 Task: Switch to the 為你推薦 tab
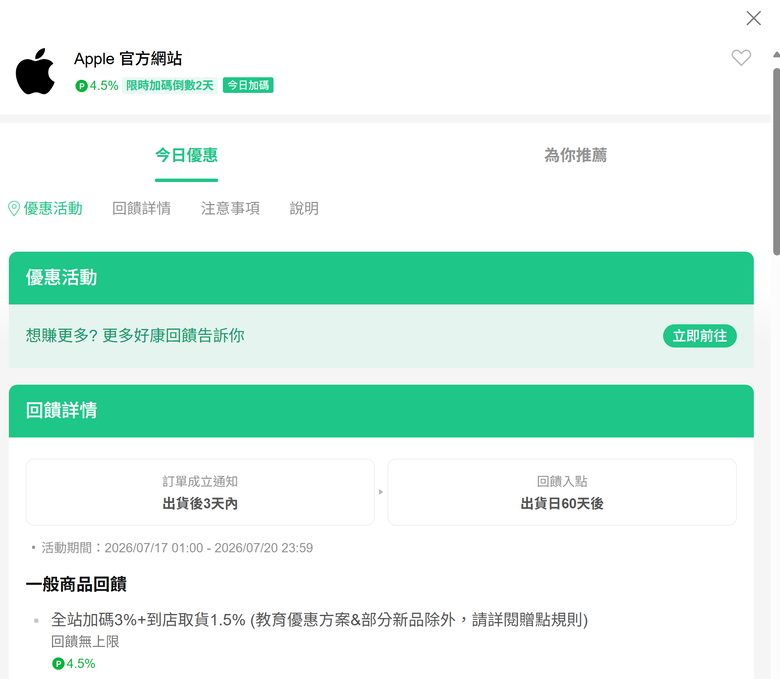coord(575,155)
